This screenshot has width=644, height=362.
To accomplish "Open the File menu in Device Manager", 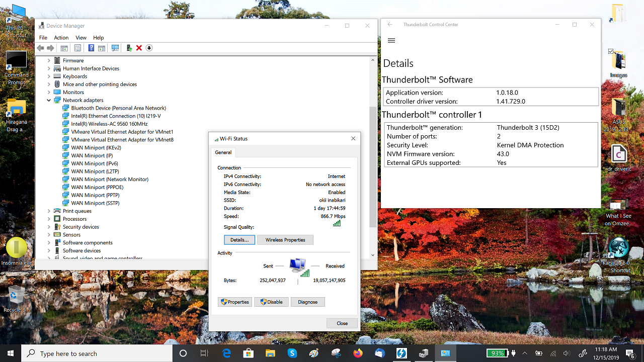I will pyautogui.click(x=43, y=38).
